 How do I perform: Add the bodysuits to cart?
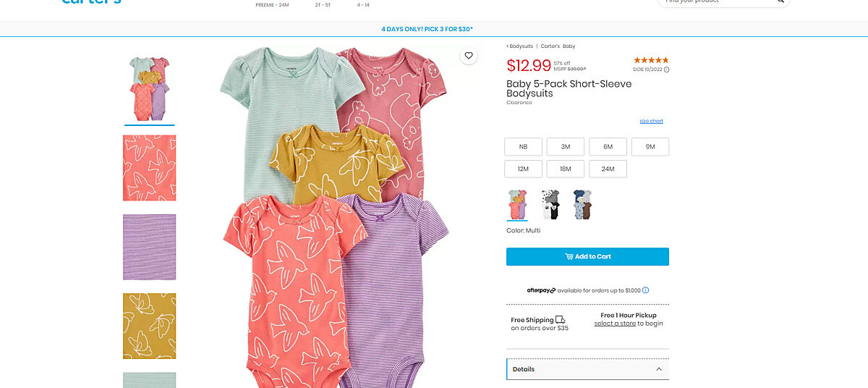[587, 257]
